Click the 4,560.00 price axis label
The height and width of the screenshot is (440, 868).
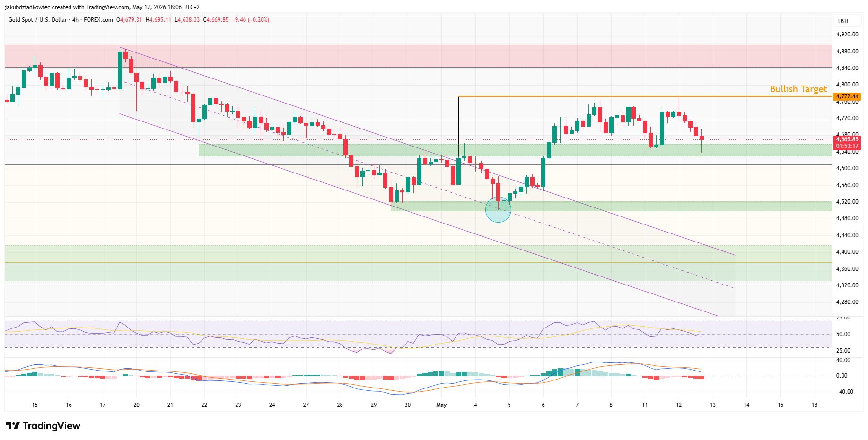click(x=847, y=185)
